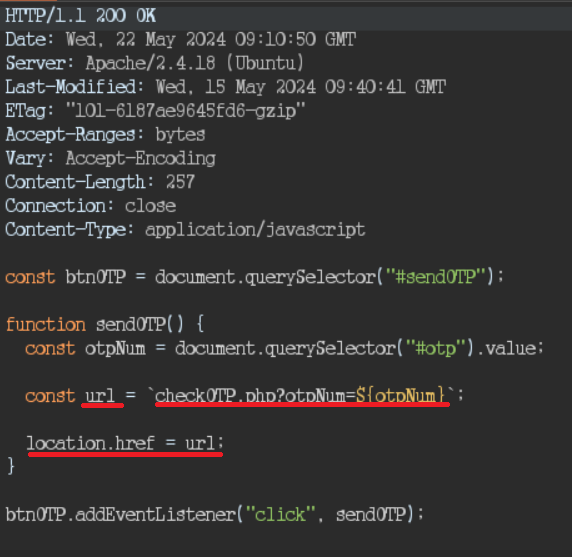
Task: Click the underlined url variable name
Action: coord(100,396)
